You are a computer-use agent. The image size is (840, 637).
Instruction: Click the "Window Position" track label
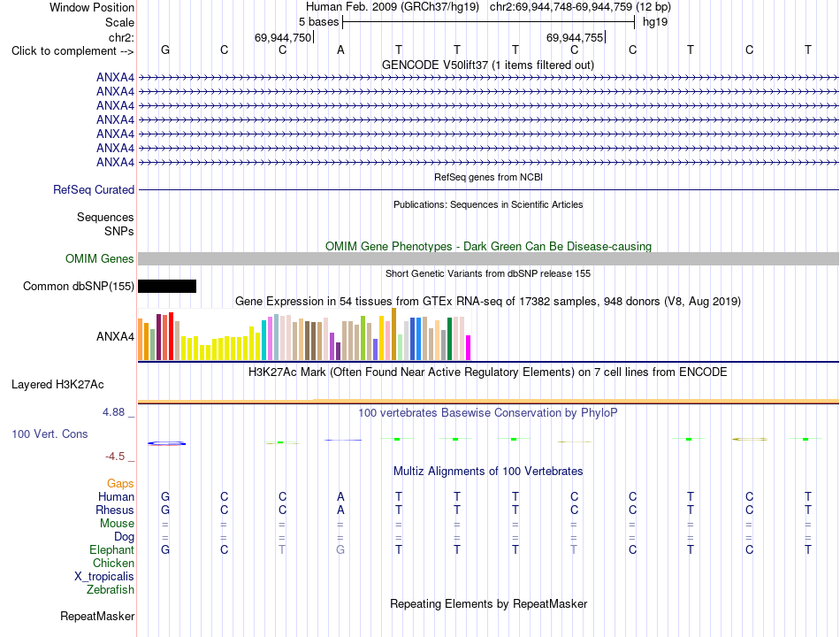[x=92, y=7]
